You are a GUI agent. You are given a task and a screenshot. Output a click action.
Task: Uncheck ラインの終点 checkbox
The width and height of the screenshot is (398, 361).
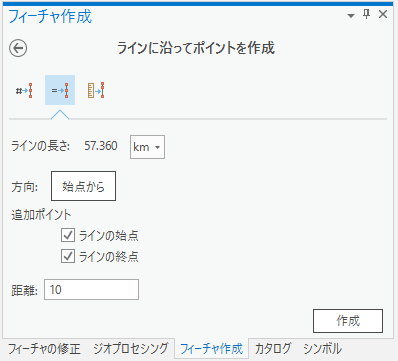(68, 256)
